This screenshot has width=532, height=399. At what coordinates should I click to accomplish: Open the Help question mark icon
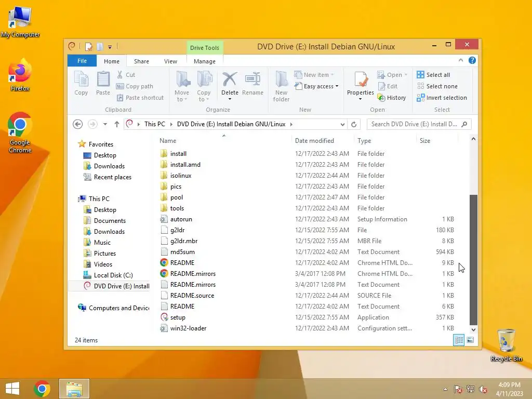point(472,60)
